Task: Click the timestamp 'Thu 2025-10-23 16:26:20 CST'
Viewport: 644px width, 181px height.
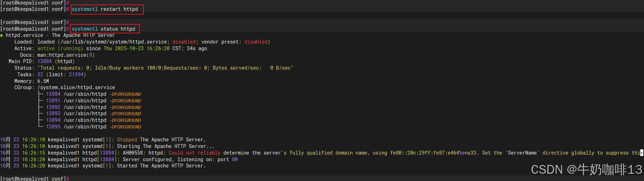Action: point(142,48)
